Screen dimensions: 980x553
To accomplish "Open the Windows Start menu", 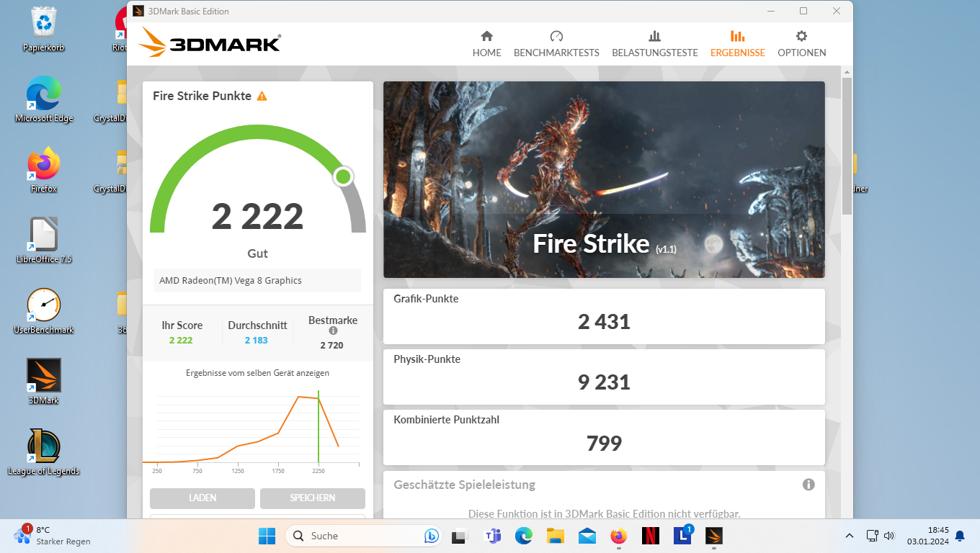I will pyautogui.click(x=267, y=536).
